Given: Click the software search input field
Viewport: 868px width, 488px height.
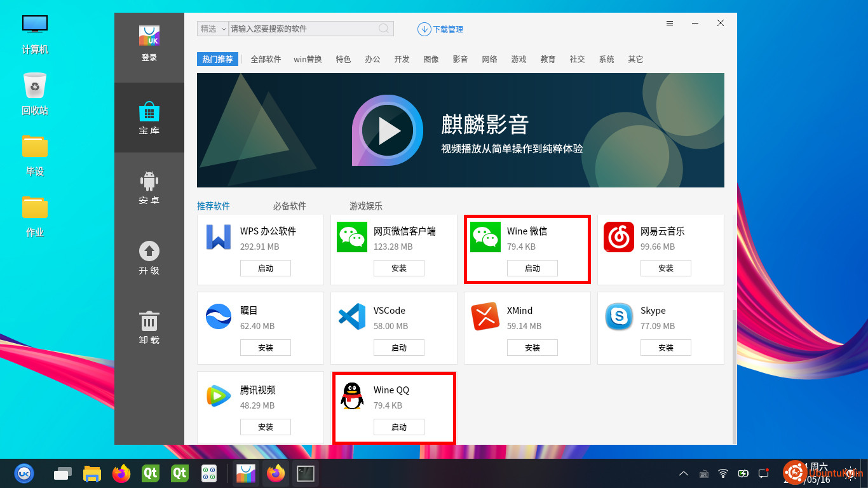Looking at the screenshot, I should 302,29.
